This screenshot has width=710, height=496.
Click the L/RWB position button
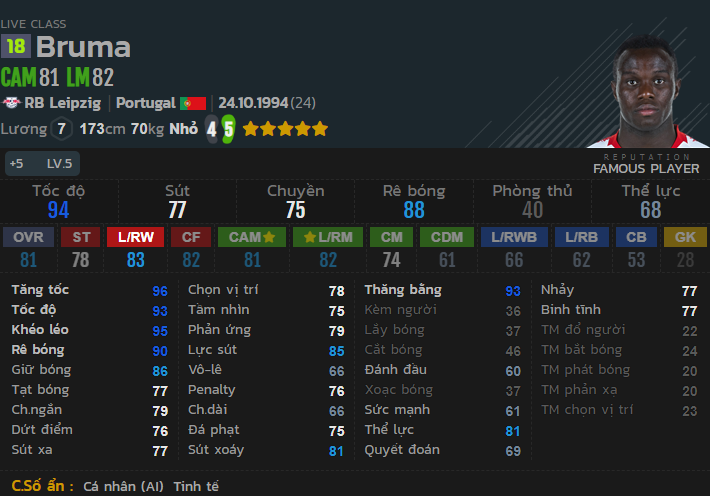513,237
